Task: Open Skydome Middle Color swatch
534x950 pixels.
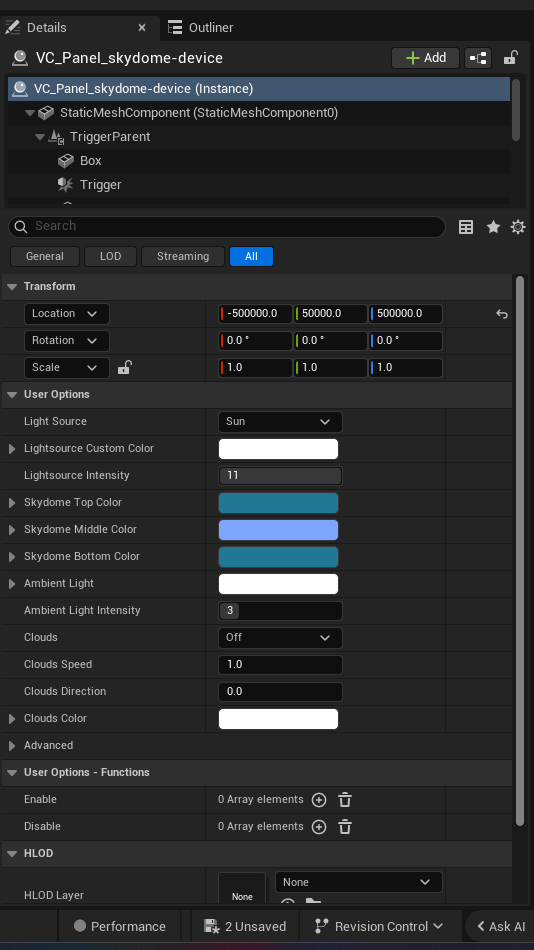Action: tap(278, 530)
